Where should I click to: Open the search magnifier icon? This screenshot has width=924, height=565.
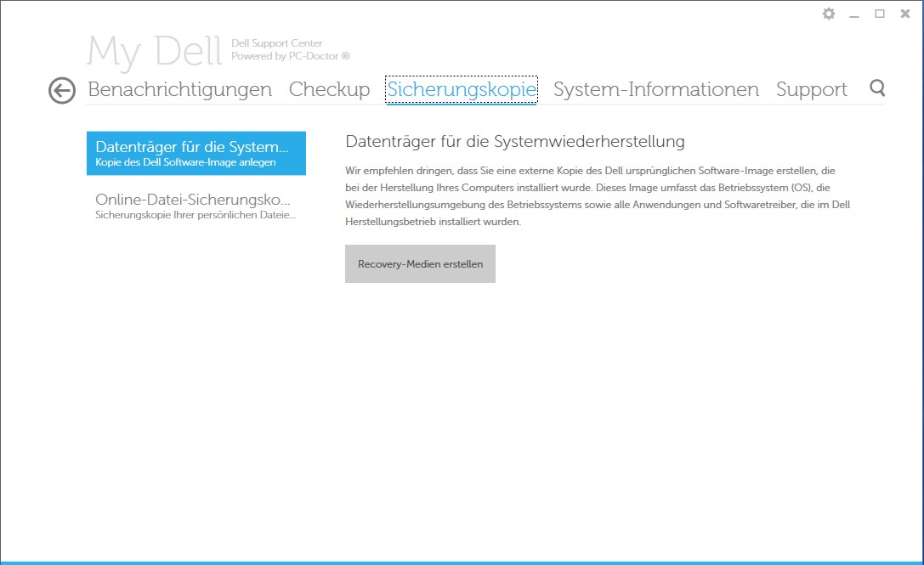coord(877,88)
